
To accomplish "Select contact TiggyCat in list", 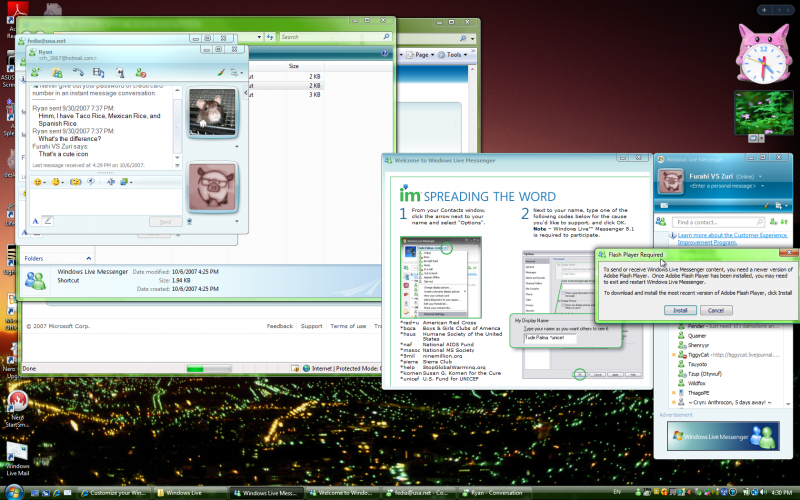I will [x=727, y=355].
